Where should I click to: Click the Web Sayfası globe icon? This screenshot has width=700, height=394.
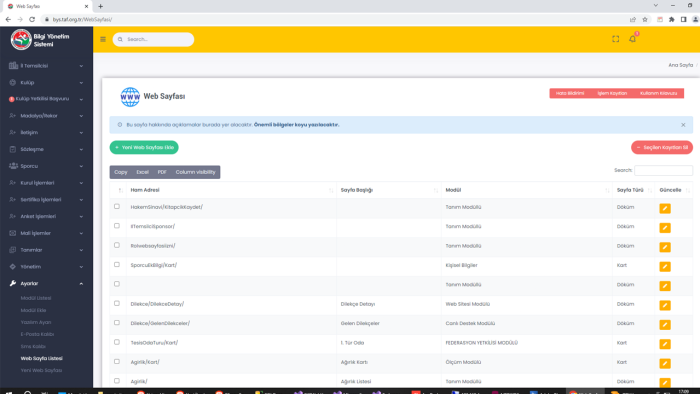pyautogui.click(x=130, y=97)
